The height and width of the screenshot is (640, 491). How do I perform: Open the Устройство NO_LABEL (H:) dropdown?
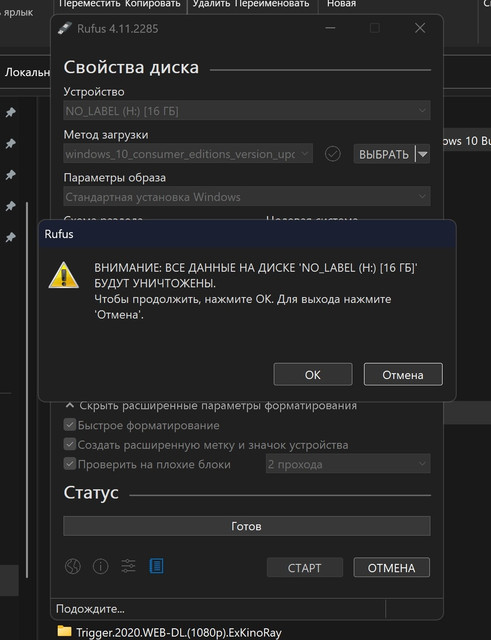pyautogui.click(x=247, y=111)
